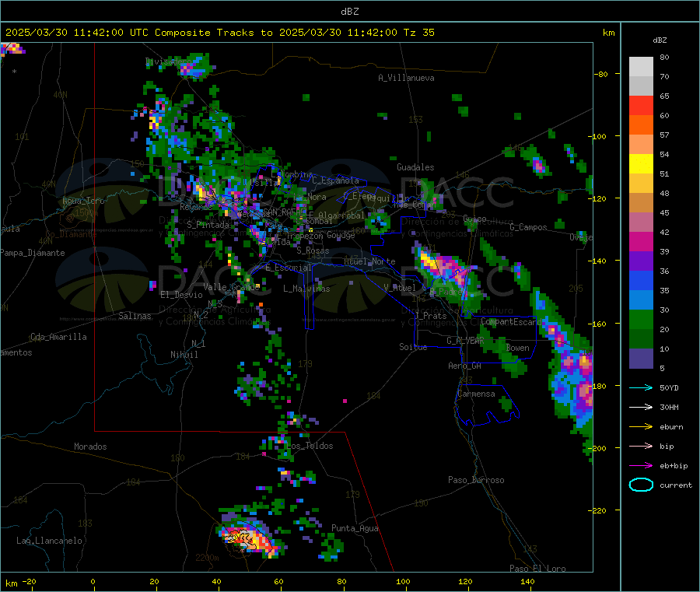The image size is (700, 592).
Task: Click the S_Pintada place label
Action: [208, 225]
